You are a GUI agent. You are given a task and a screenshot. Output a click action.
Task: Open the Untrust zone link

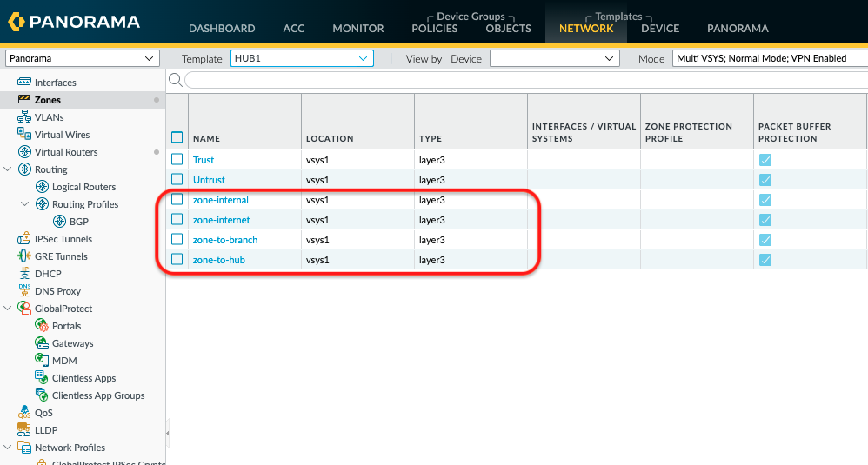pos(209,180)
